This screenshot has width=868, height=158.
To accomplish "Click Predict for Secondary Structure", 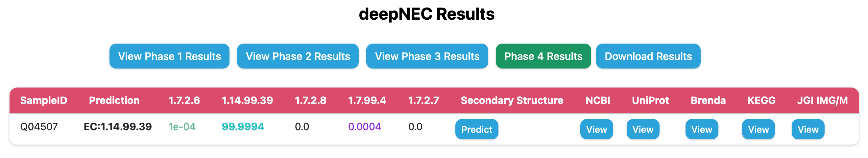I will pos(476,129).
